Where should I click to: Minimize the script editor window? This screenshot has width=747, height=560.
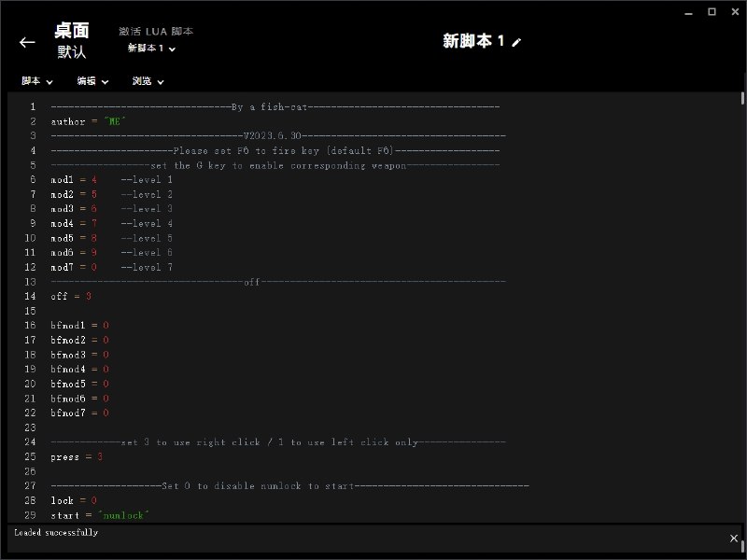[689, 11]
